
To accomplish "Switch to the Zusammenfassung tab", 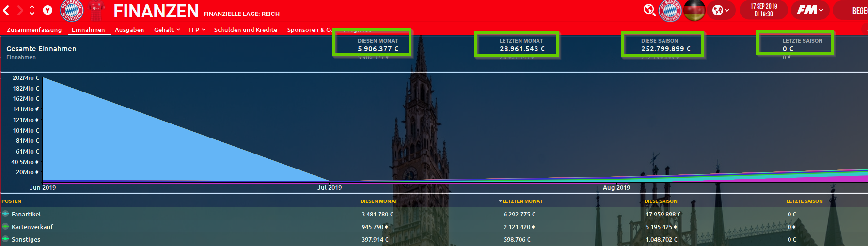I will 34,30.
